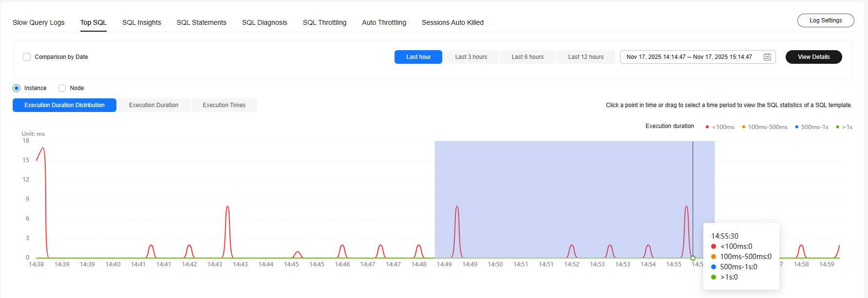Click the "Unit: ms" label

point(33,134)
